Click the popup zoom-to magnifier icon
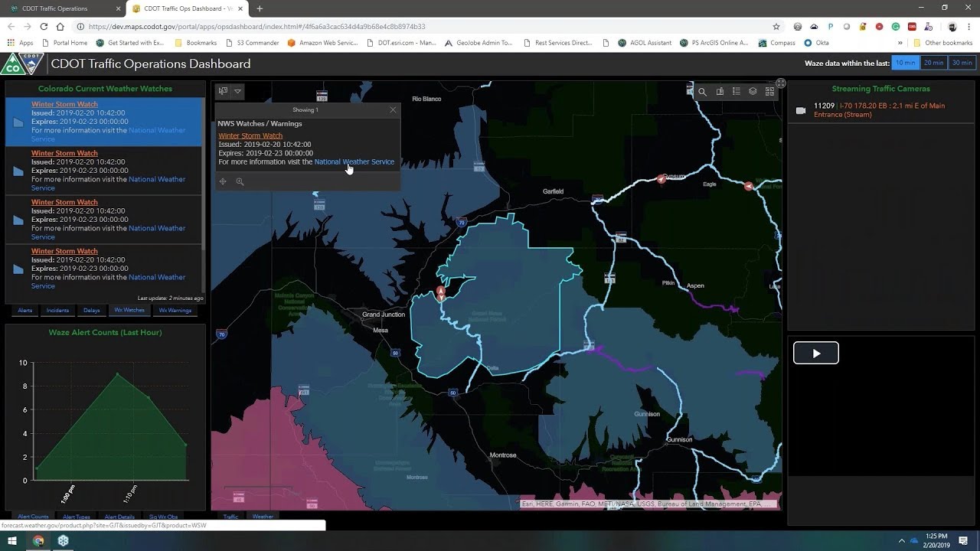Image resolution: width=980 pixels, height=551 pixels. pos(240,182)
